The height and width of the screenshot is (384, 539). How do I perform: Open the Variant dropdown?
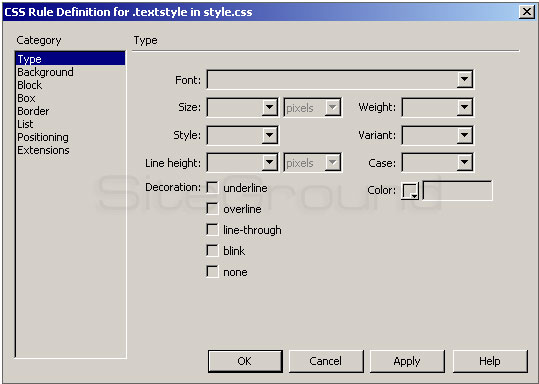click(x=464, y=135)
